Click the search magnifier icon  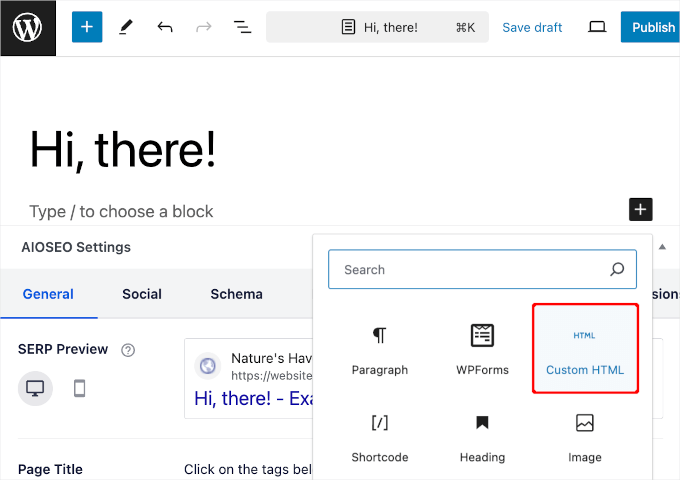tap(617, 269)
